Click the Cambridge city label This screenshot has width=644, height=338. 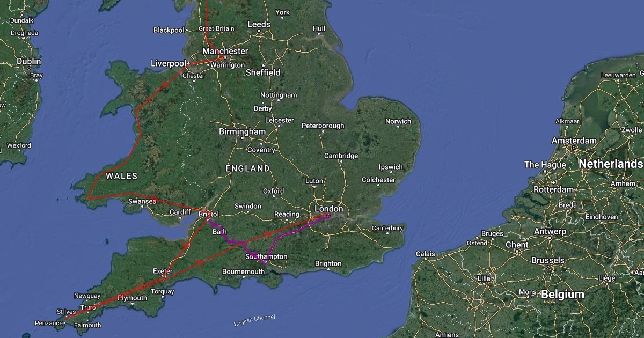[341, 156]
